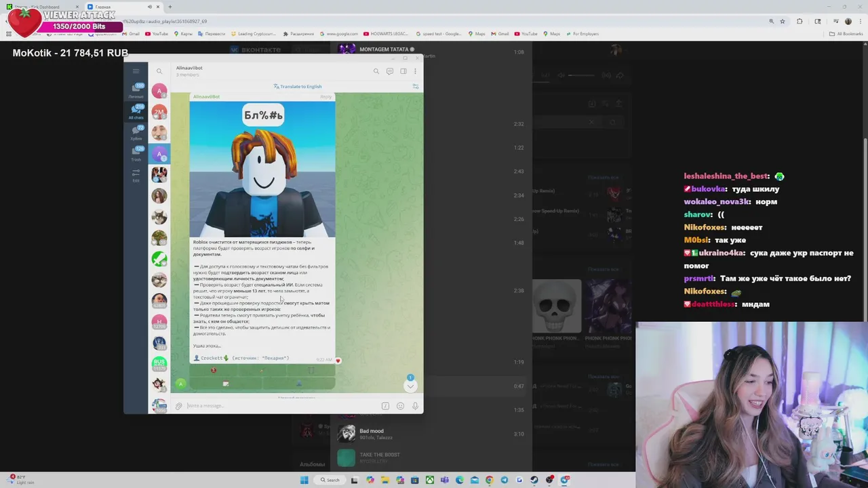This screenshot has width=868, height=488.
Task: Open a new browser tab with the plus button
Action: coord(170,7)
